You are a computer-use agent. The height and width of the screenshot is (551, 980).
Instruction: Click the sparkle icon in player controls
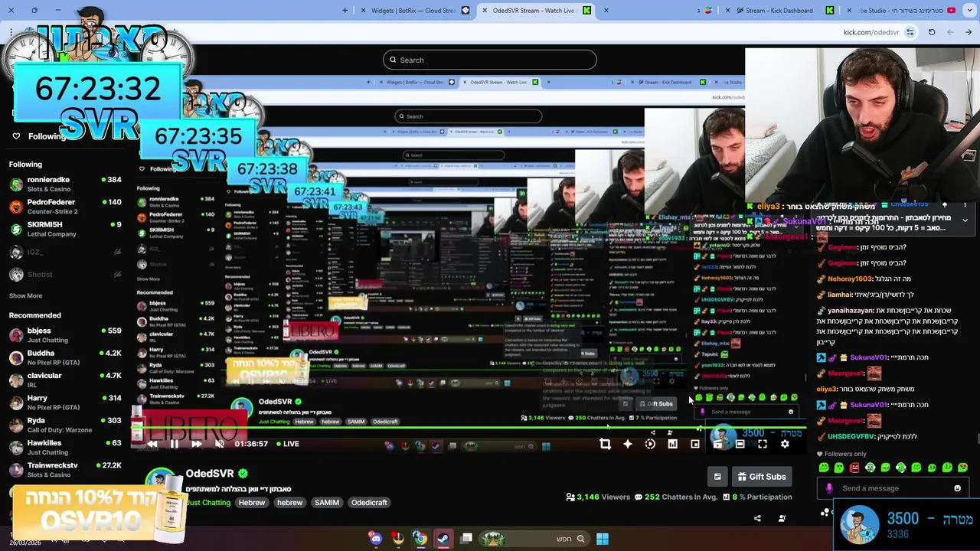coord(628,444)
